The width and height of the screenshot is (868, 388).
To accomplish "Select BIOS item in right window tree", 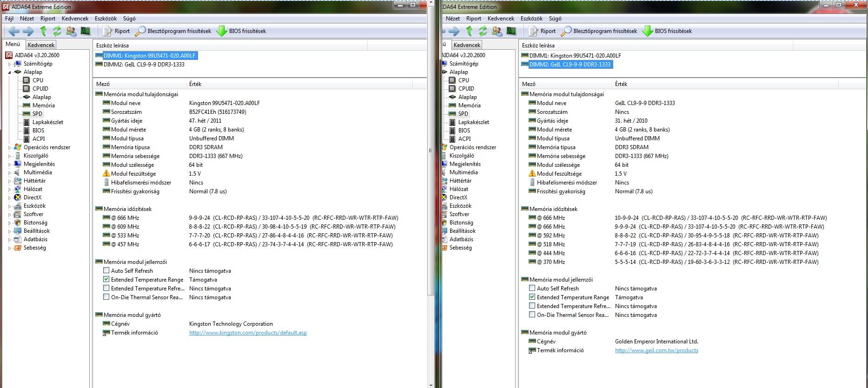I will (464, 131).
